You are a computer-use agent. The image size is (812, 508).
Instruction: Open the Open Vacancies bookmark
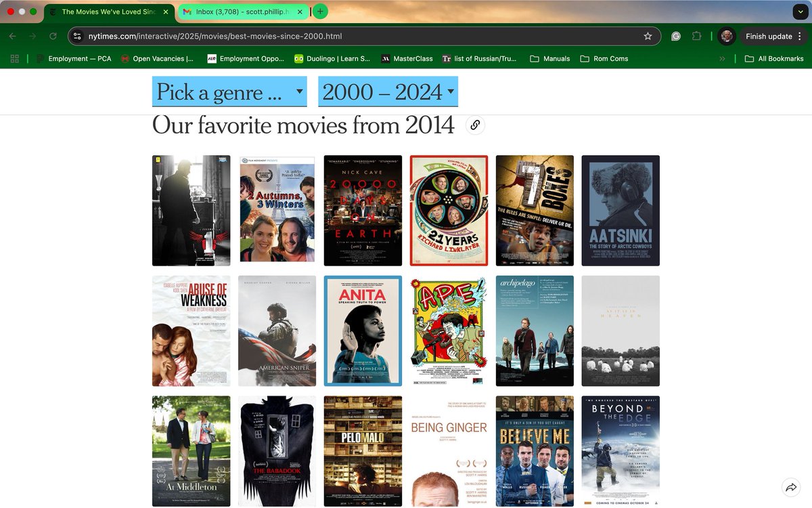click(157, 59)
